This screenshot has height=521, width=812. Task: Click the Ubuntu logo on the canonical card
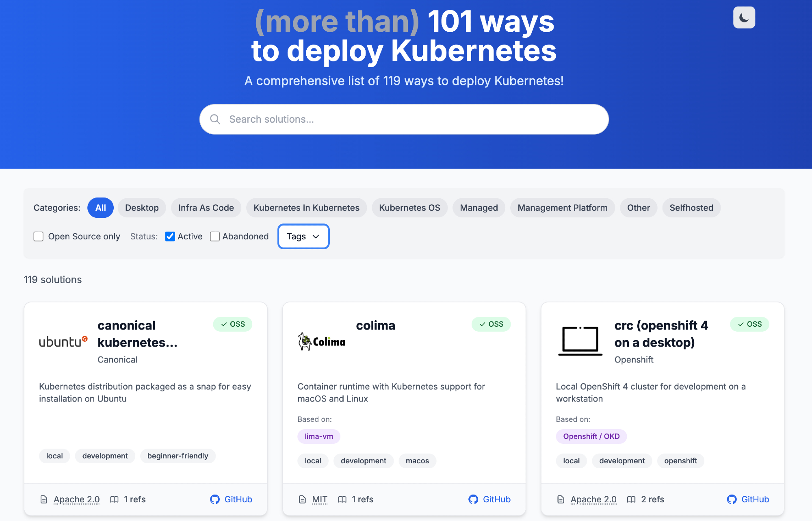pyautogui.click(x=63, y=342)
